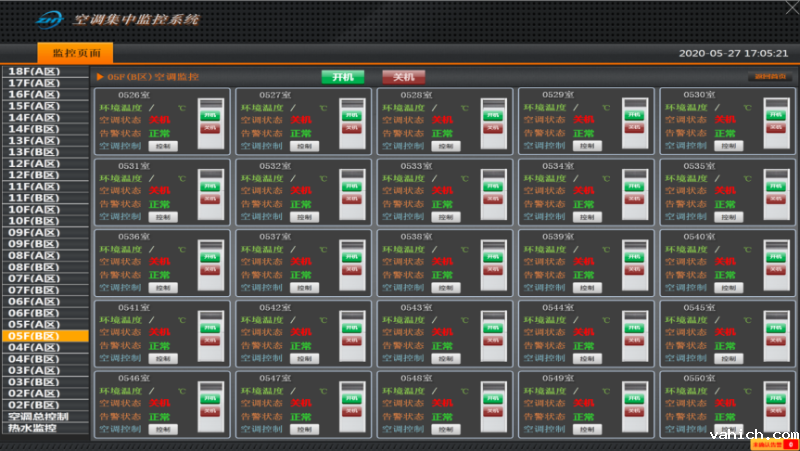This screenshot has width=800, height=451.
Task: Open 热水监控 from the left sidebar
Action: [33, 428]
